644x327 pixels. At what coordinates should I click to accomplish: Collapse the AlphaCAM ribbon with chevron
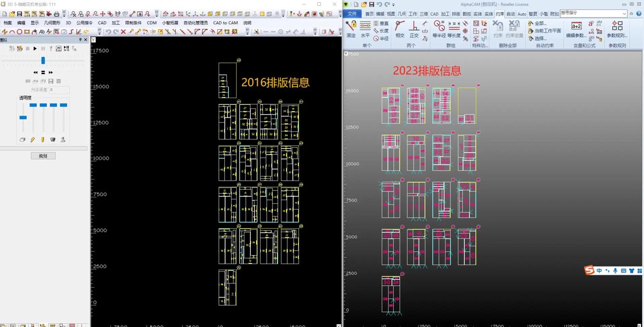631,13
